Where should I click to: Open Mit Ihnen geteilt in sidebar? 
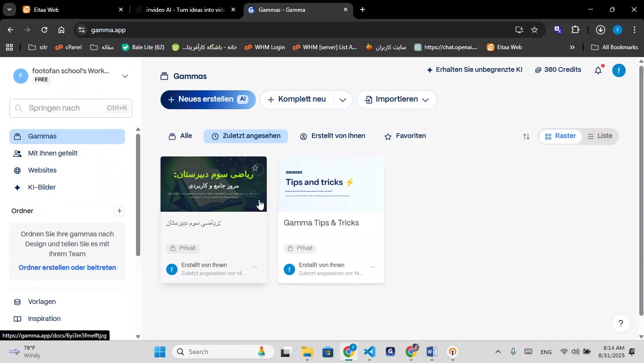(68, 154)
